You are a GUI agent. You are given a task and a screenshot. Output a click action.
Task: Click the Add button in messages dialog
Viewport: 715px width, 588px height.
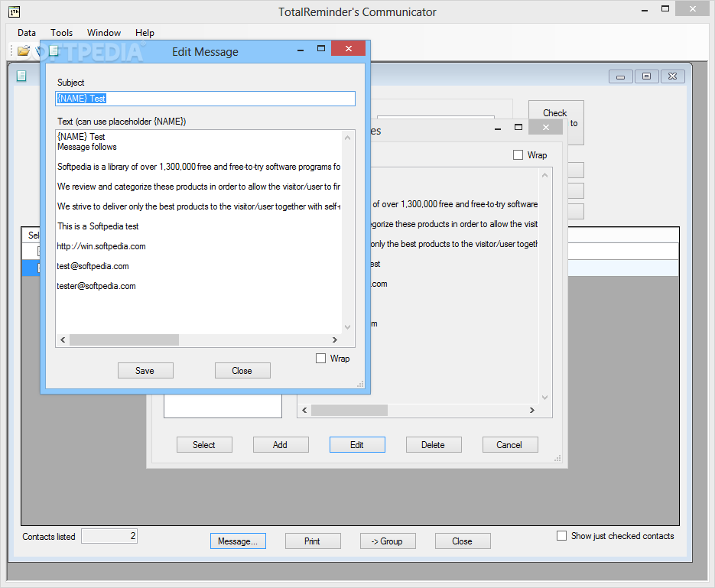point(281,445)
